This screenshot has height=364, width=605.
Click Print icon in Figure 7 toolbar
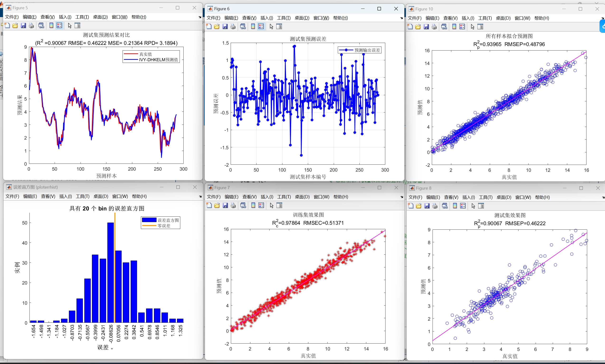(233, 205)
